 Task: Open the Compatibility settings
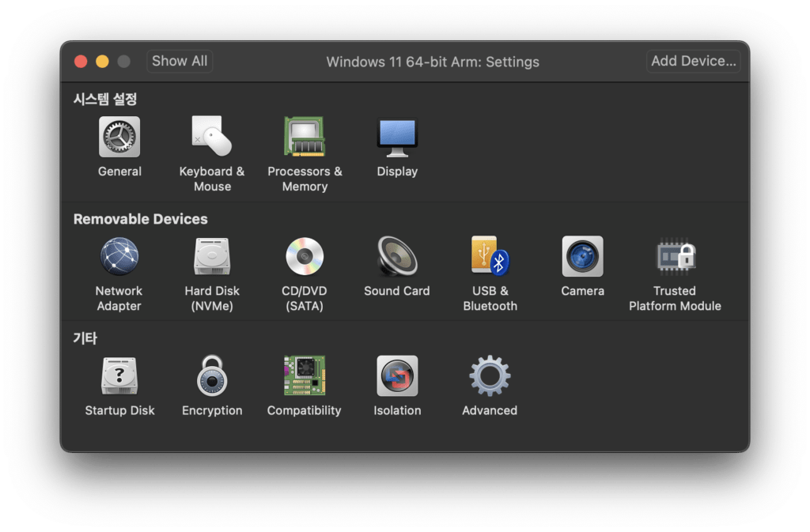[305, 376]
